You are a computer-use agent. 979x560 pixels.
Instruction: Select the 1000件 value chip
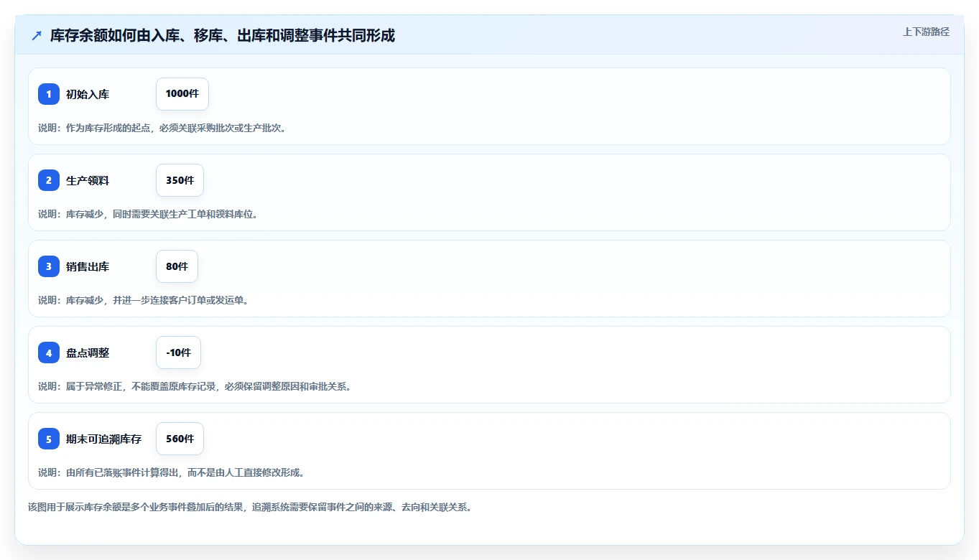point(182,94)
